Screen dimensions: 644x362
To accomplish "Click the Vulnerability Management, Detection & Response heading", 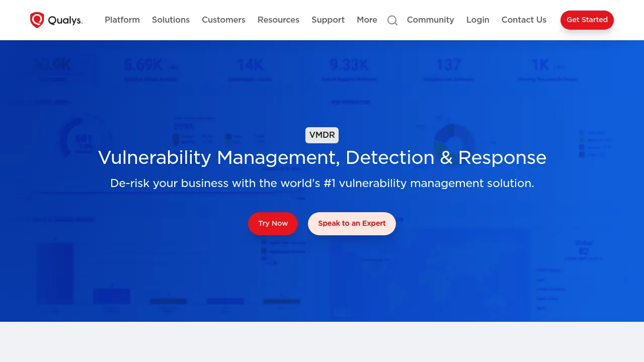I will click(x=322, y=158).
